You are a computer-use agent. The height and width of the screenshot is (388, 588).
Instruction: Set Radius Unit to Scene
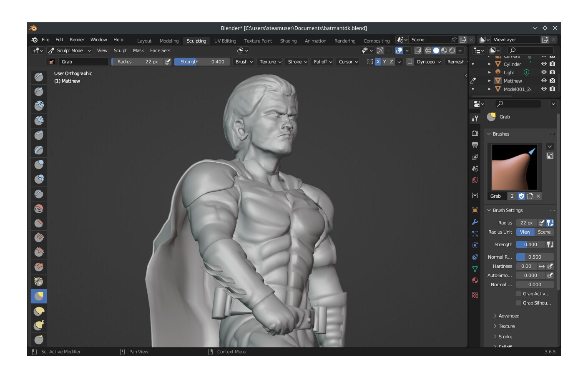(x=544, y=232)
